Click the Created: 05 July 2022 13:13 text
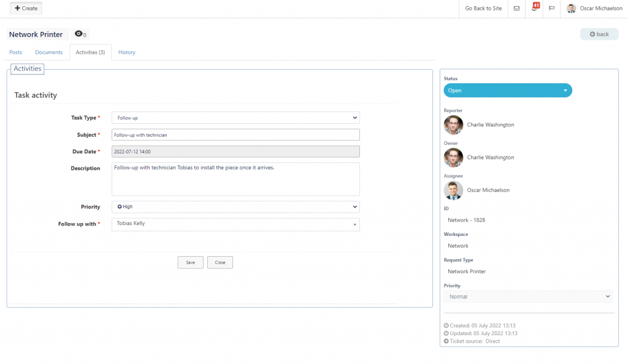The image size is (628, 364). click(483, 325)
